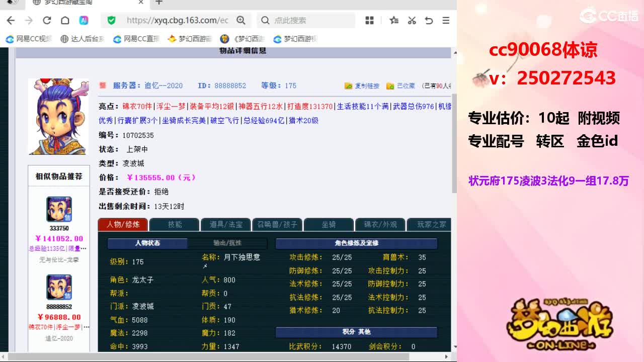The height and width of the screenshot is (362, 644).
Task: Open the apps grid icon
Action: pyautogui.click(x=369, y=20)
